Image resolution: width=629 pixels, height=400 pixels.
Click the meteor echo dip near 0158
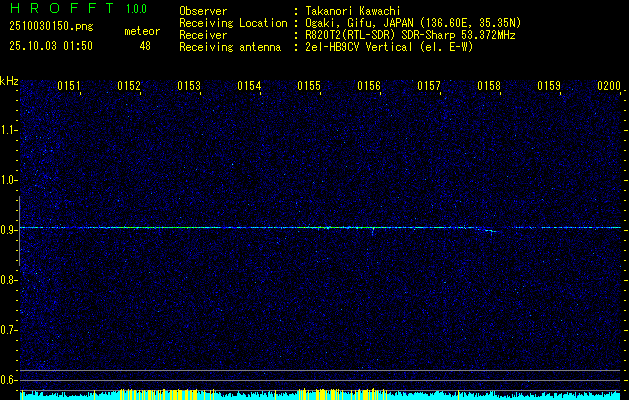coord(489,231)
